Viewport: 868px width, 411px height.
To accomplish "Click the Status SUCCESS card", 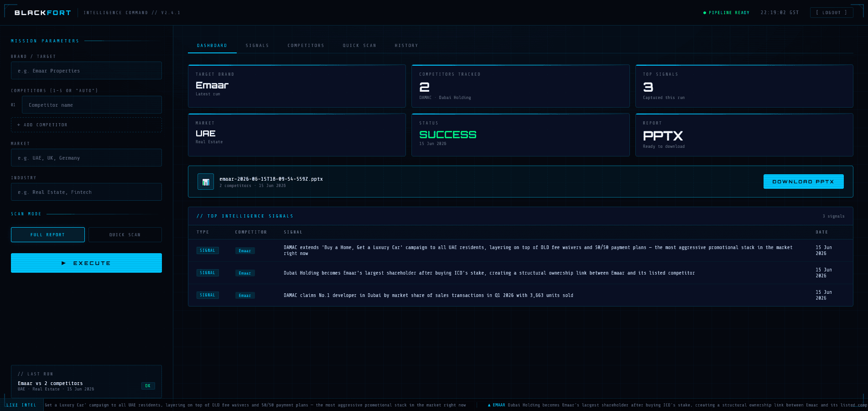I will coord(520,135).
